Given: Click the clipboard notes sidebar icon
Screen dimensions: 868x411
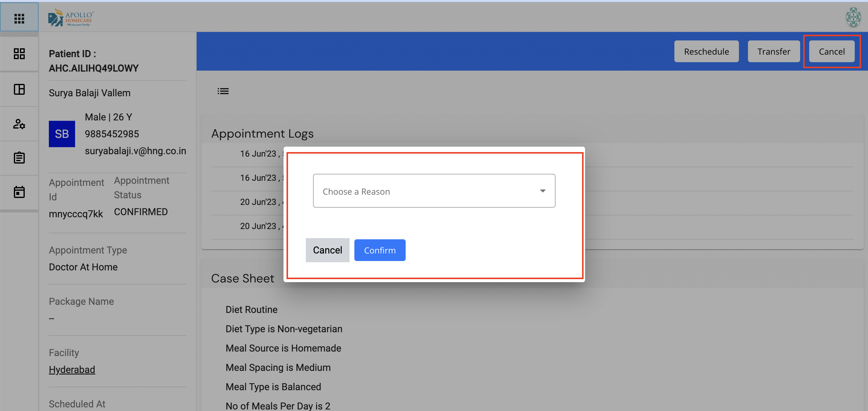Looking at the screenshot, I should tap(19, 158).
